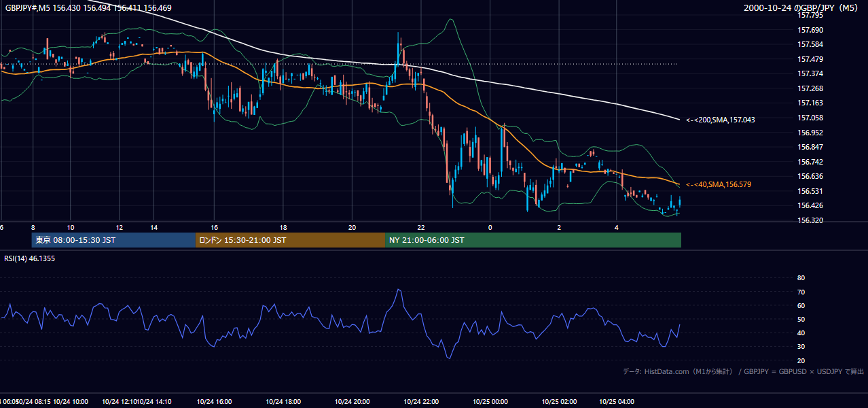868x408 pixels.
Task: Click the chart title '2000-10-24 のGBP/JPY (M5)'
Action: coord(802,7)
